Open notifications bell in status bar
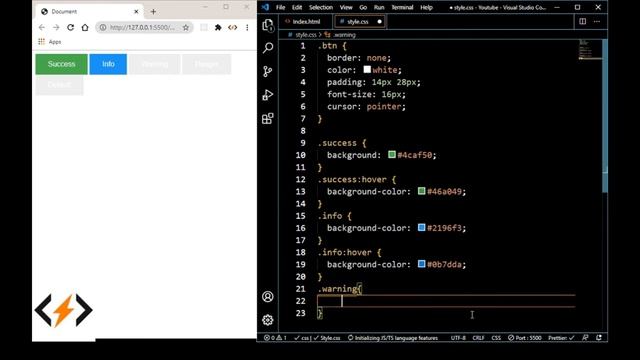The image size is (640, 360). [599, 338]
